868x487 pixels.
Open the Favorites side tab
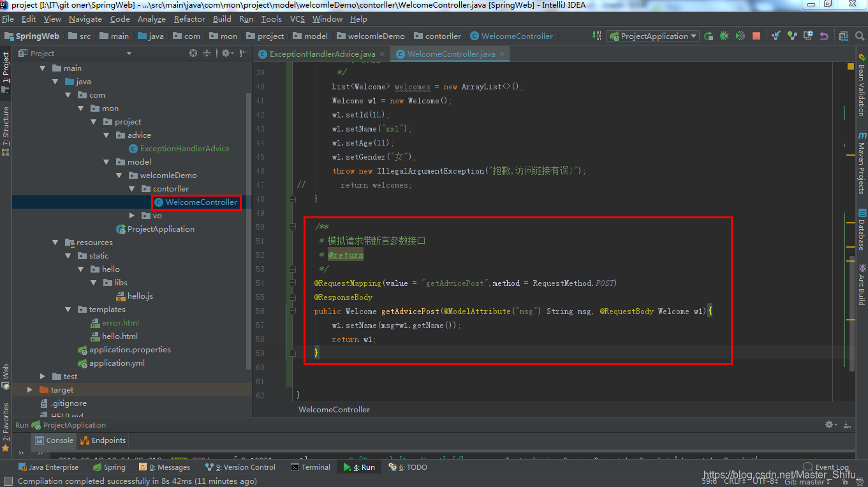(6, 427)
